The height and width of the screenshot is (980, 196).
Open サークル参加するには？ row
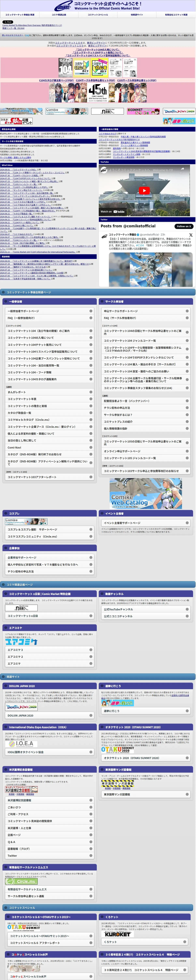coord(146,415)
